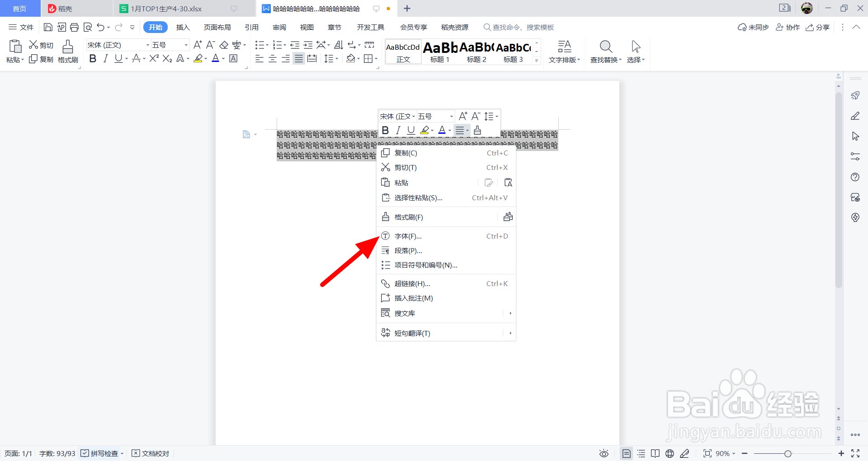The width and height of the screenshot is (868, 461).
Task: Click the Redo arrow
Action: point(118,28)
